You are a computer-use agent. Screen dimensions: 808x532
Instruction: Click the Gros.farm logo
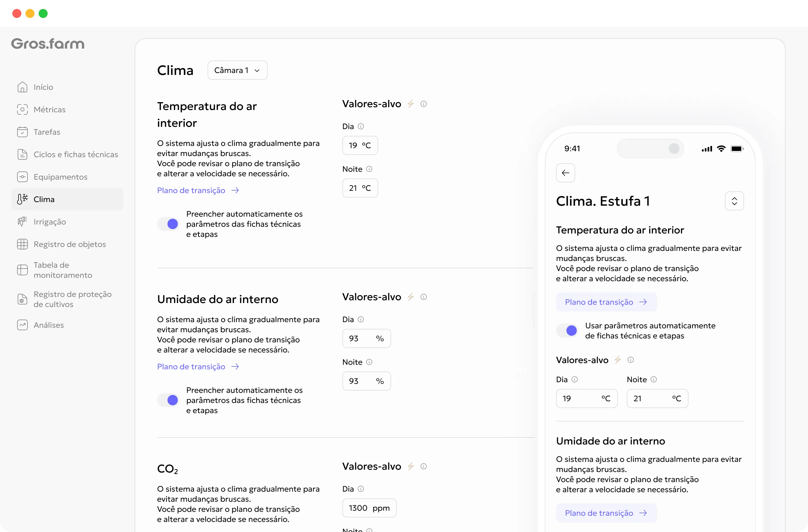[x=47, y=44]
